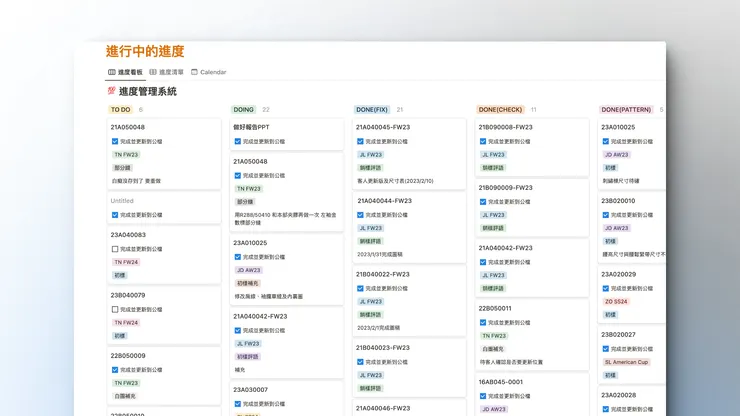Toggle the checkbox on card 21A040045-FW23
740x416 pixels.
point(360,141)
